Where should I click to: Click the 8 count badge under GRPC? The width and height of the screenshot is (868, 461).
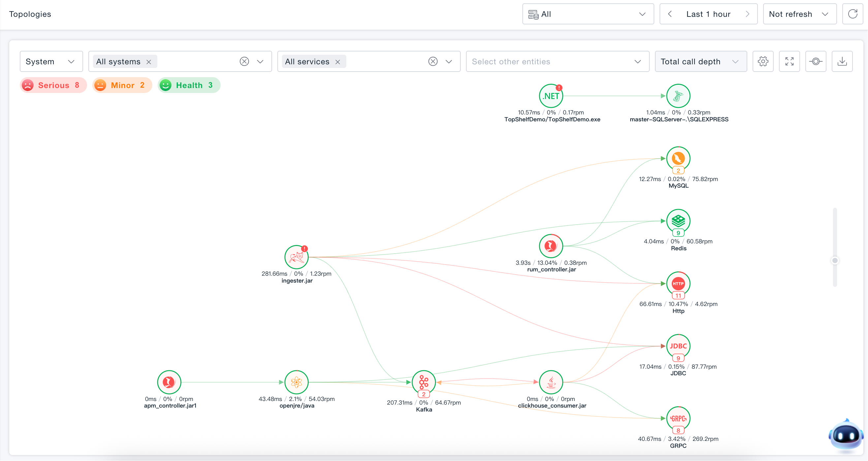coord(678,431)
